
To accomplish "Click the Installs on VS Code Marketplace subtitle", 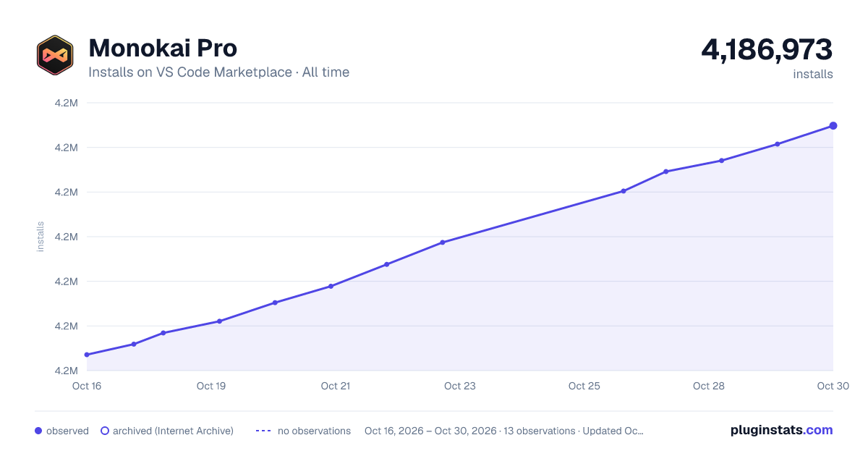I will tap(218, 72).
